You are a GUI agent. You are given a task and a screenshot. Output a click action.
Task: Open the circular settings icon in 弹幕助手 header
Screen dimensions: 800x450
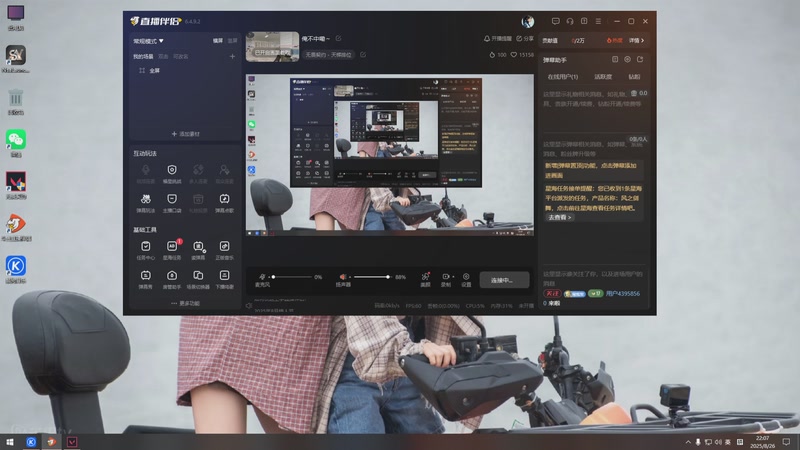628,60
